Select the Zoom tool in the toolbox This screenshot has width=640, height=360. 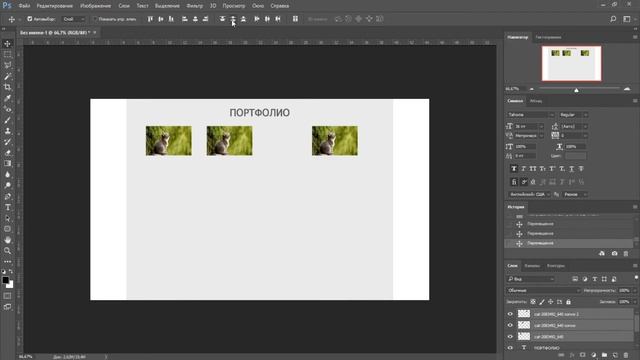click(x=7, y=251)
